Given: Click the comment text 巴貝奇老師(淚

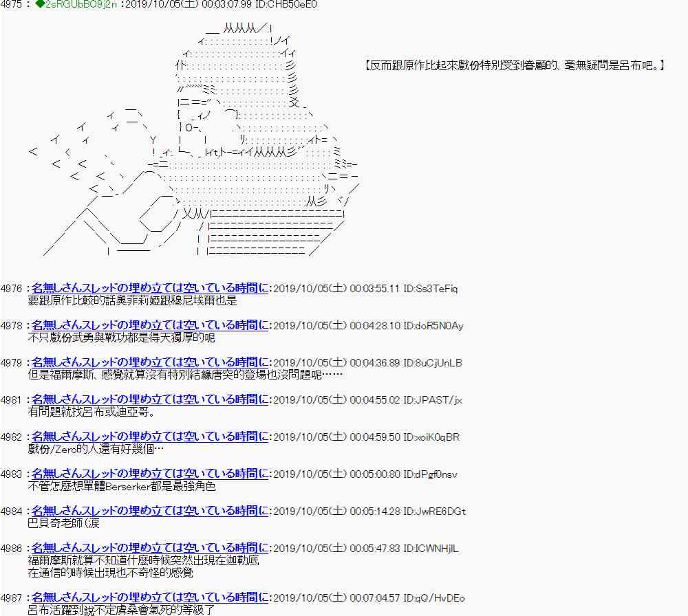Looking at the screenshot, I should point(64,523).
